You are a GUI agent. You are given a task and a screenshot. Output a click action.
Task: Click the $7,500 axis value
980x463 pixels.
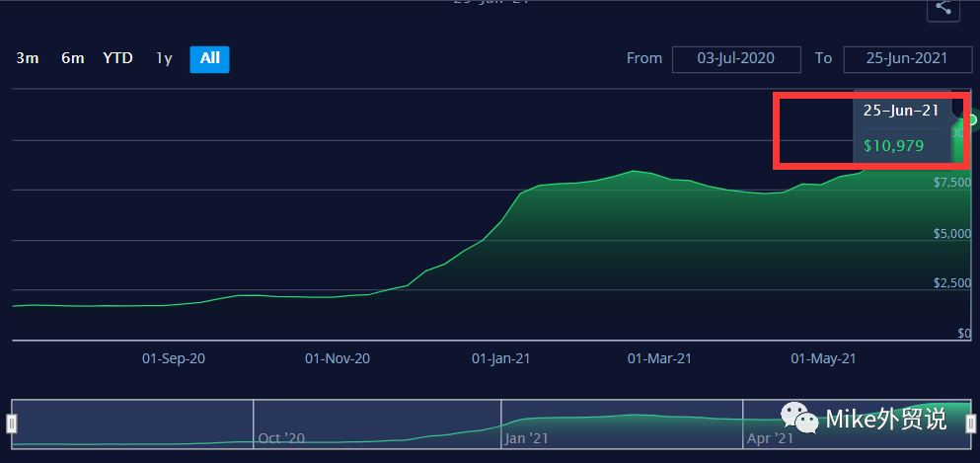point(952,183)
